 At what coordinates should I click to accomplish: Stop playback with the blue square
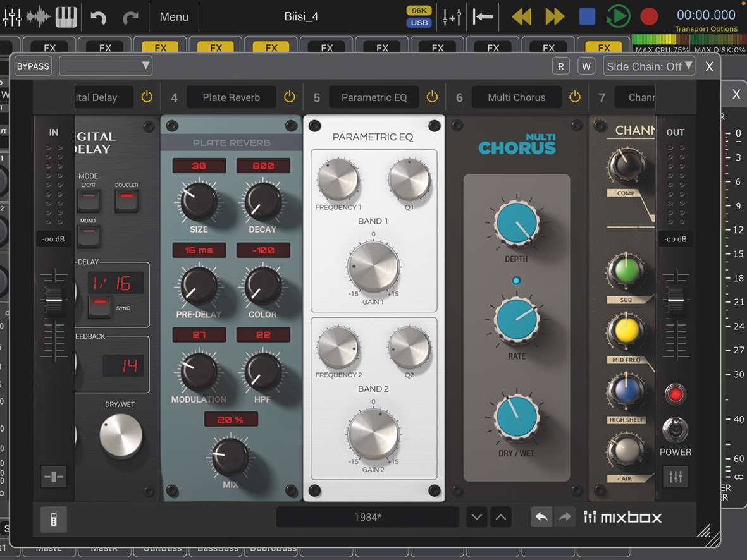pyautogui.click(x=587, y=16)
